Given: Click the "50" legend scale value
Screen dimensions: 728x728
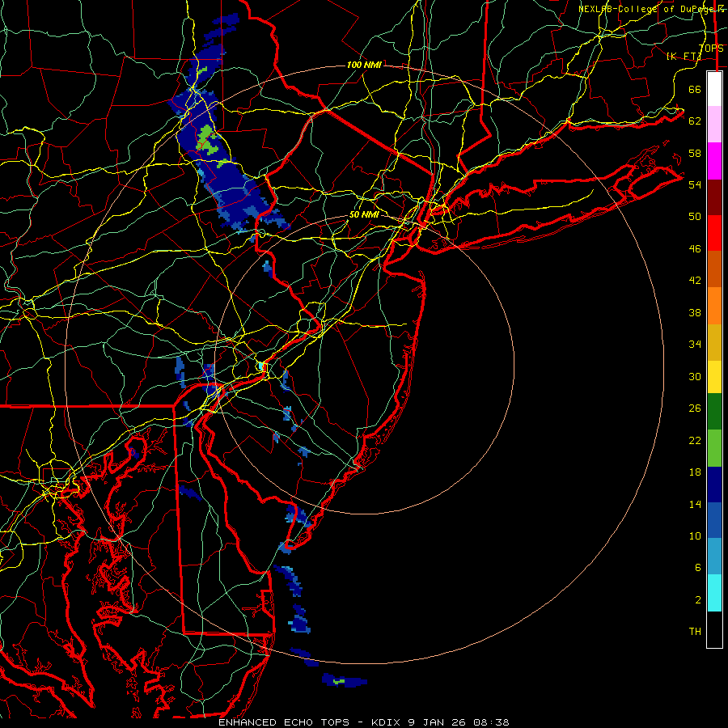Looking at the screenshot, I should (x=695, y=216).
